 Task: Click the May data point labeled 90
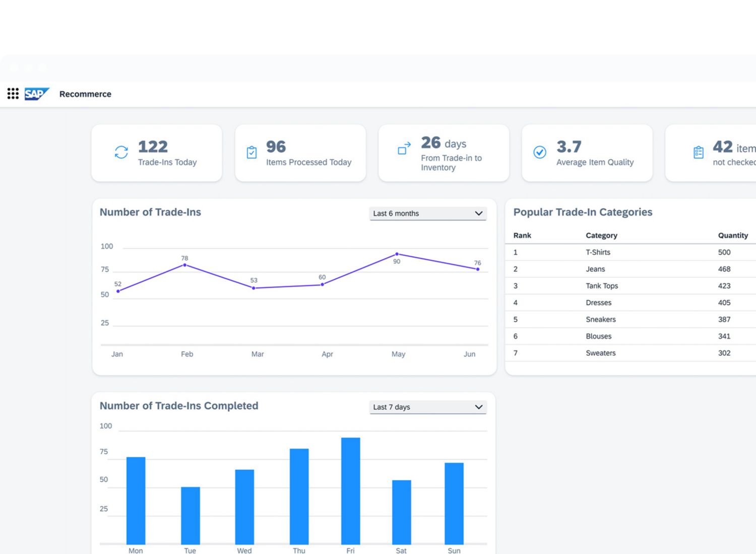point(397,254)
